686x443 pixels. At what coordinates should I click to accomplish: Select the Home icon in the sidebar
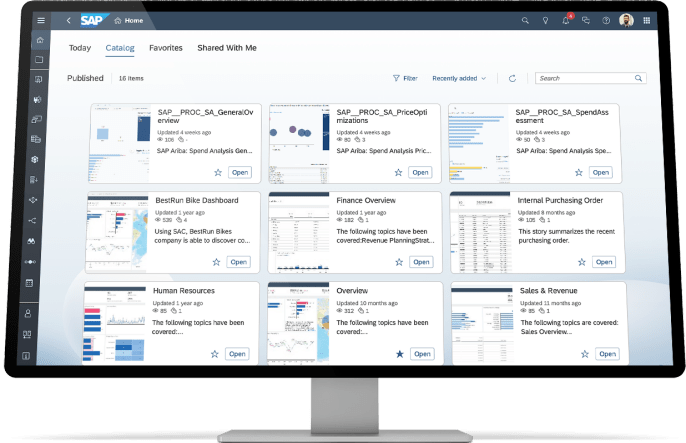[x=40, y=40]
